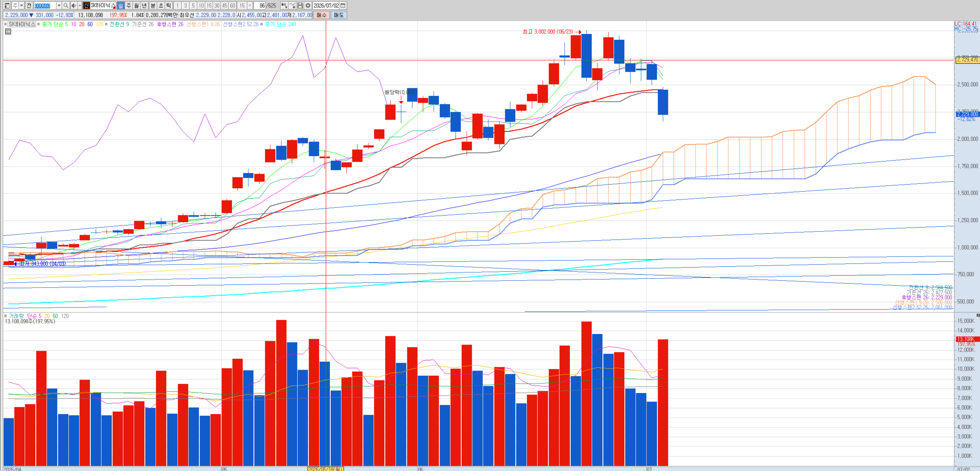The width and height of the screenshot is (980, 471).
Task: Open the stock search magnifier
Action: [x=66, y=5]
